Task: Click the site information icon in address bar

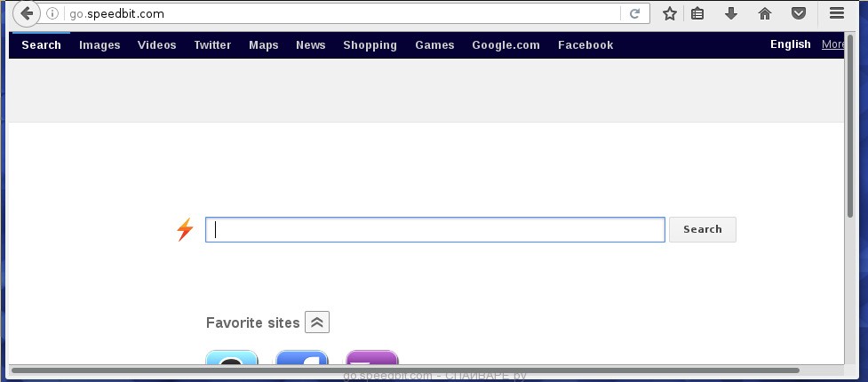Action: [x=53, y=14]
